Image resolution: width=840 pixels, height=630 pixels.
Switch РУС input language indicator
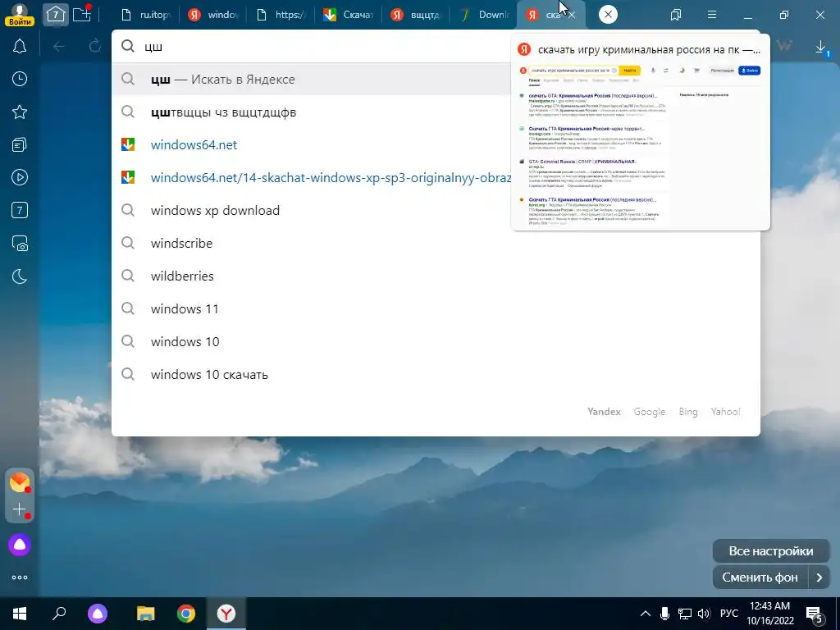728,614
